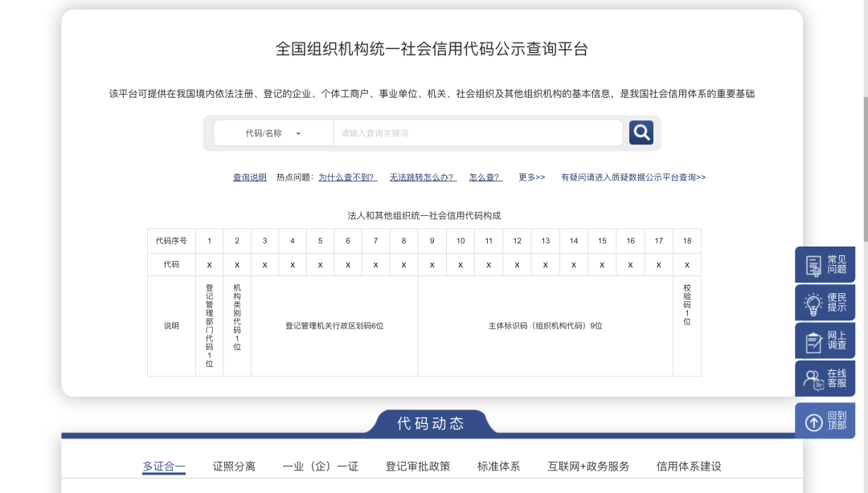
Task: Open the 代码/名称 search type dropdown
Action: point(273,132)
